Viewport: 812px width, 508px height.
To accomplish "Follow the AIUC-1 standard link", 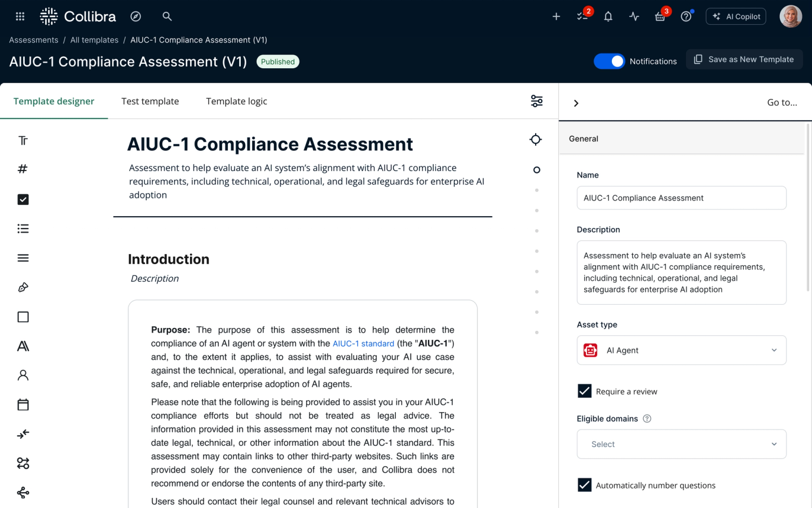I will (363, 343).
